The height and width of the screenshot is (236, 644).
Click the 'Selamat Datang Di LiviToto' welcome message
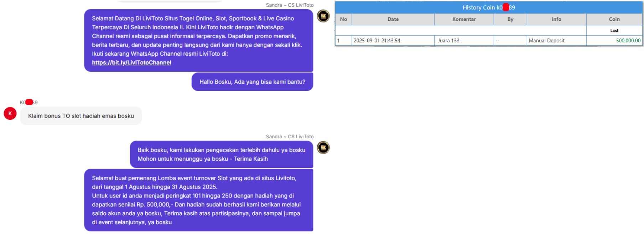[199, 40]
